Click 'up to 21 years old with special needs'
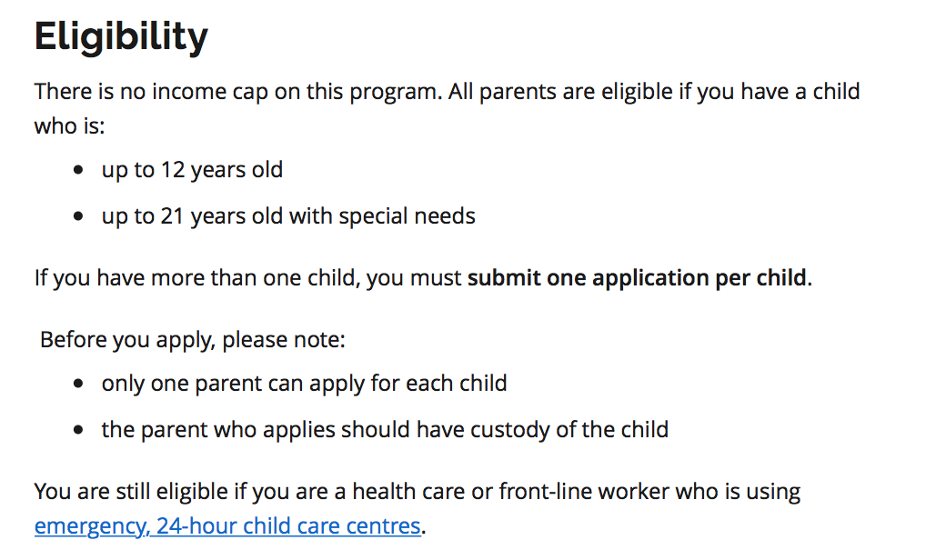946x560 pixels. [x=288, y=216]
